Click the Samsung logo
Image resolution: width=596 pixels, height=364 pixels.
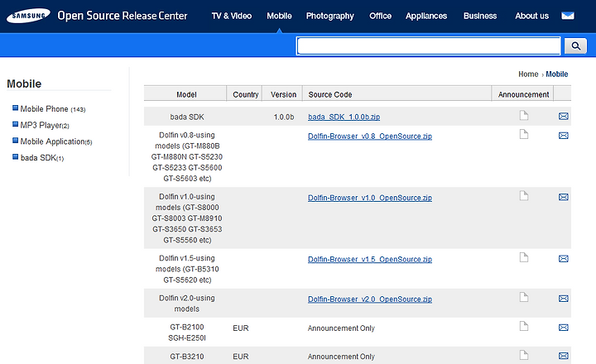tap(28, 16)
